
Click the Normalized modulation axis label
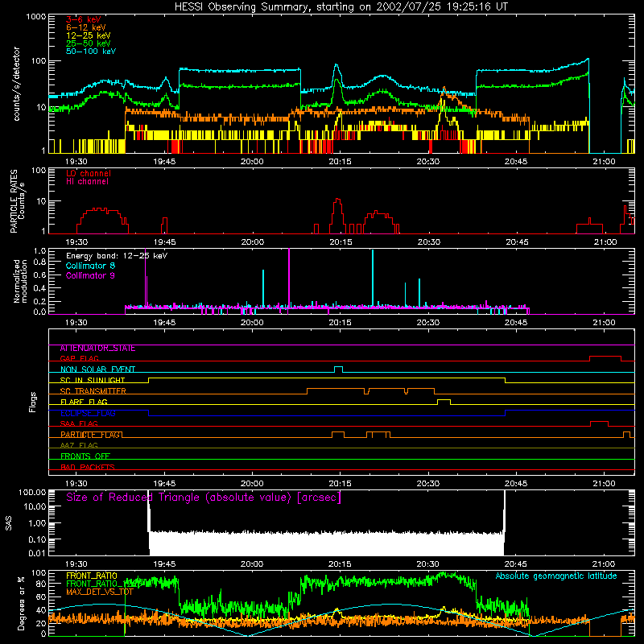tap(21, 281)
